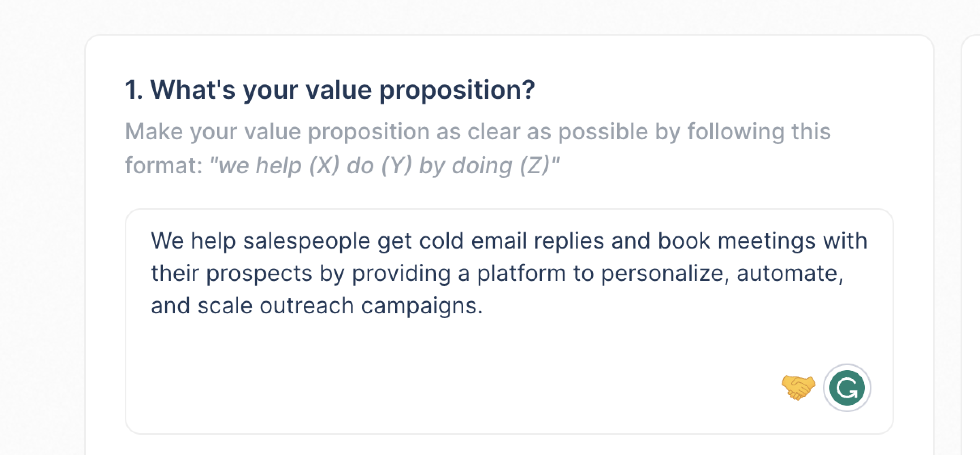The width and height of the screenshot is (980, 455).
Task: Click the partially visible card at right edge
Action: pos(972,243)
